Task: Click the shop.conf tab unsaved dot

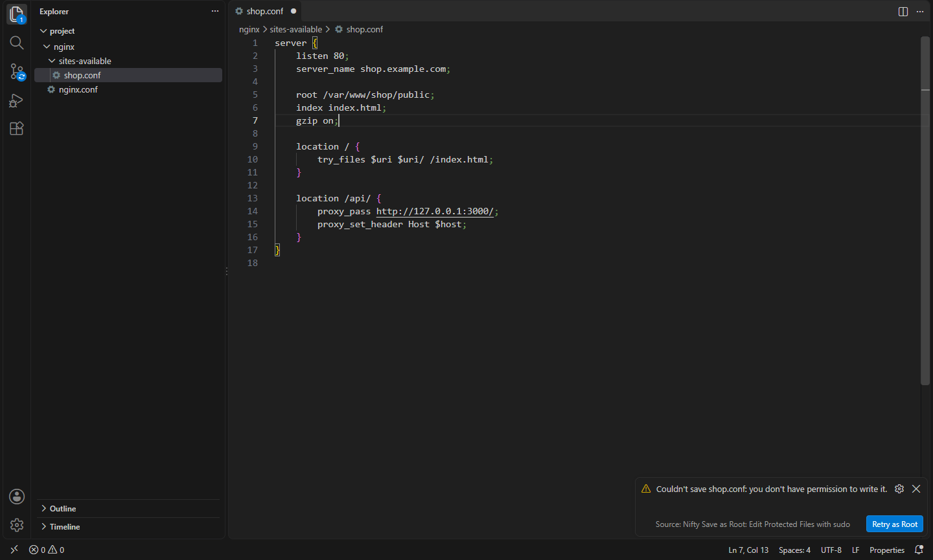Action: 294,11
